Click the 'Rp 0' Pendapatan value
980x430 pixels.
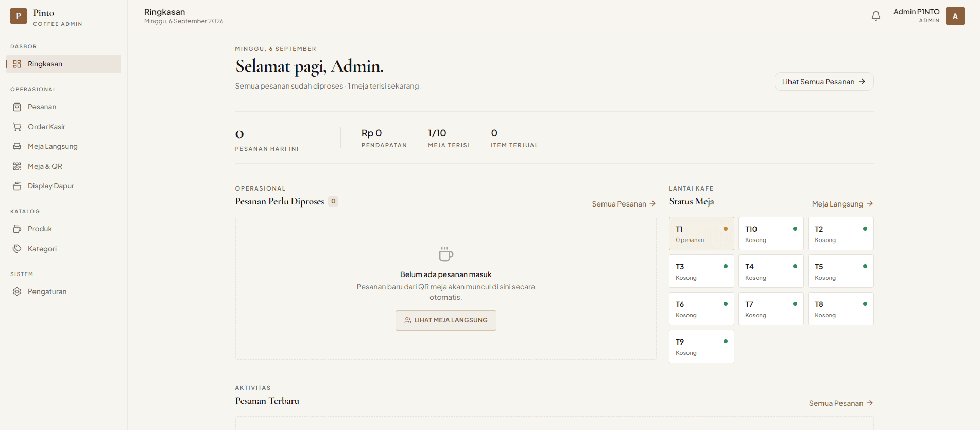coord(371,133)
